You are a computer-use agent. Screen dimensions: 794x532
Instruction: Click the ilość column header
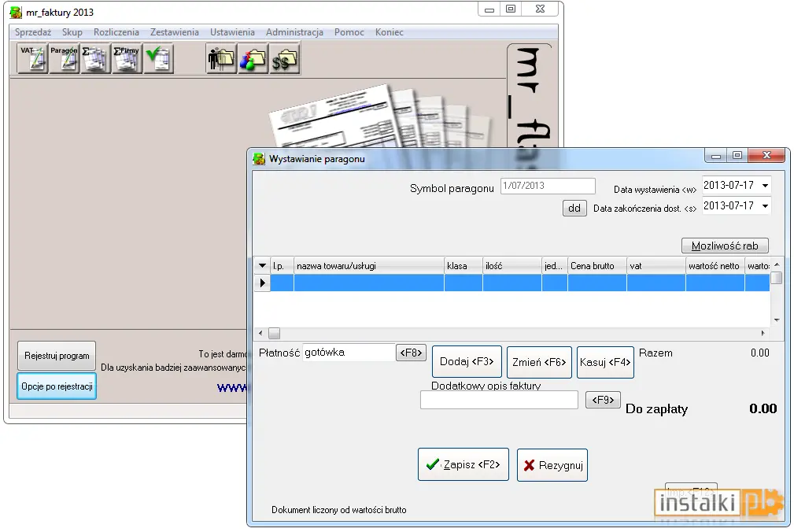(x=512, y=266)
